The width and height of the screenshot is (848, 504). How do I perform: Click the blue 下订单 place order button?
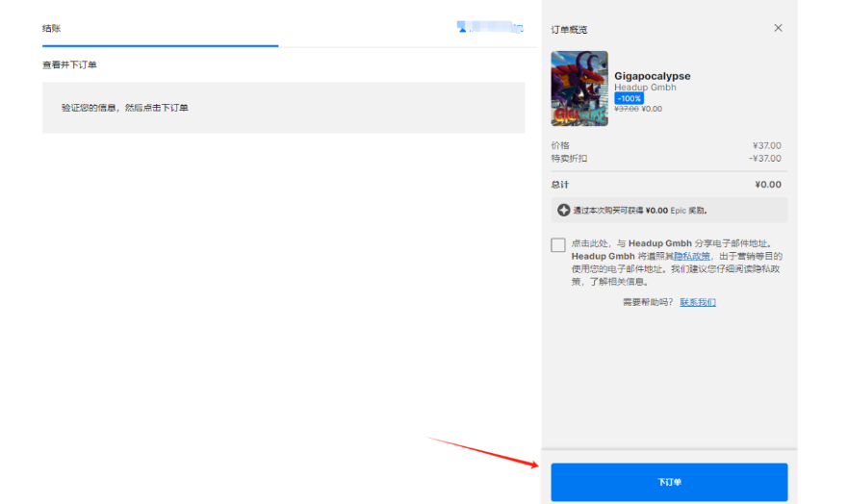coord(669,482)
